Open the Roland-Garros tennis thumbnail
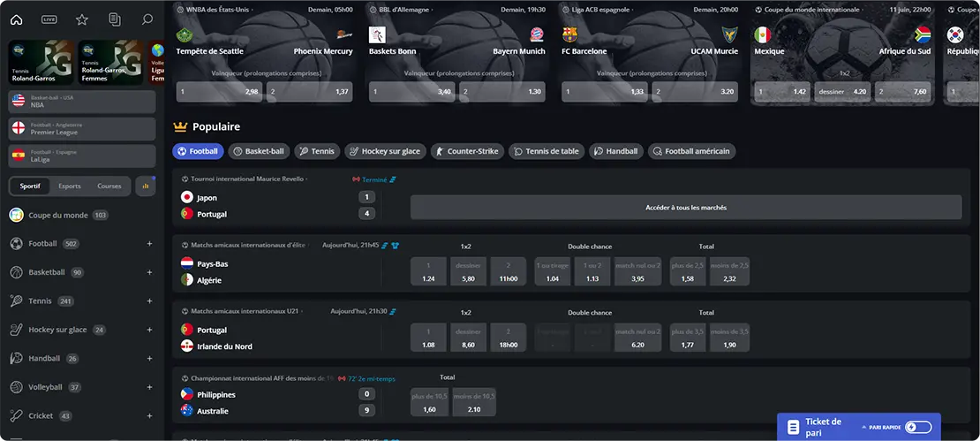The image size is (980, 441). (x=41, y=63)
